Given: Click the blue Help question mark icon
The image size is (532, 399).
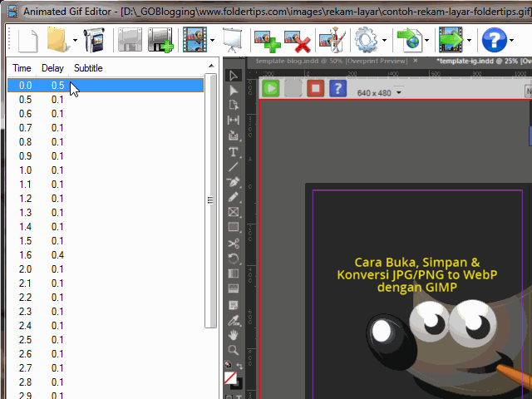Looking at the screenshot, I should click(495, 40).
